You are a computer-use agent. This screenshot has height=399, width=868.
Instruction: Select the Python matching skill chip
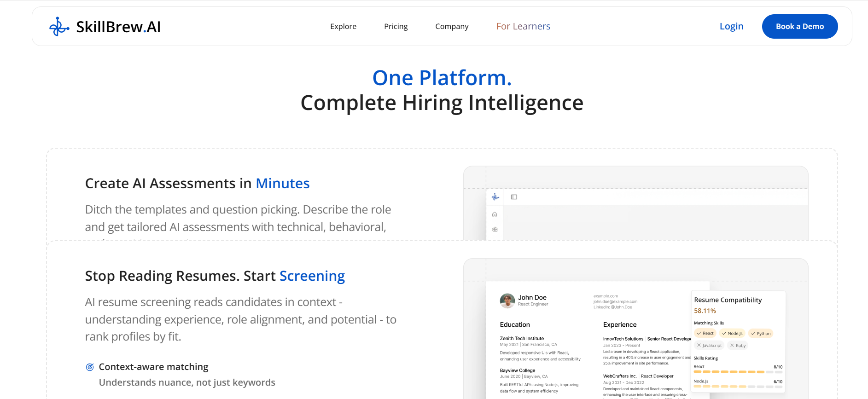click(x=760, y=333)
